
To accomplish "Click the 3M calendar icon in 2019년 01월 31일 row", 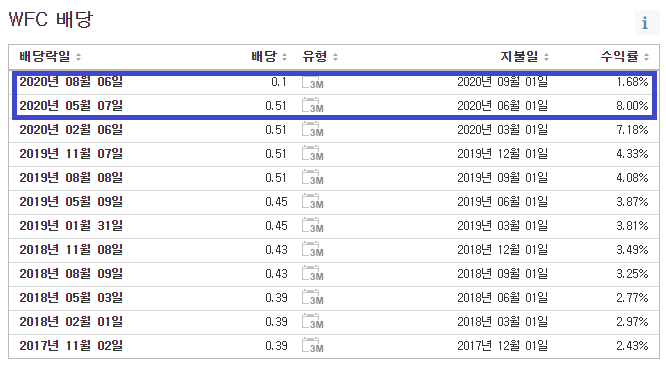I will point(313,226).
